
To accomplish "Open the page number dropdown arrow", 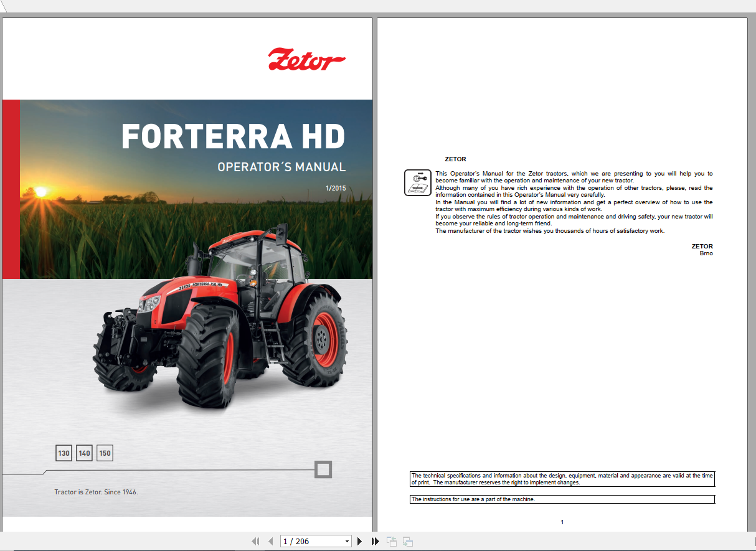I will [x=347, y=542].
